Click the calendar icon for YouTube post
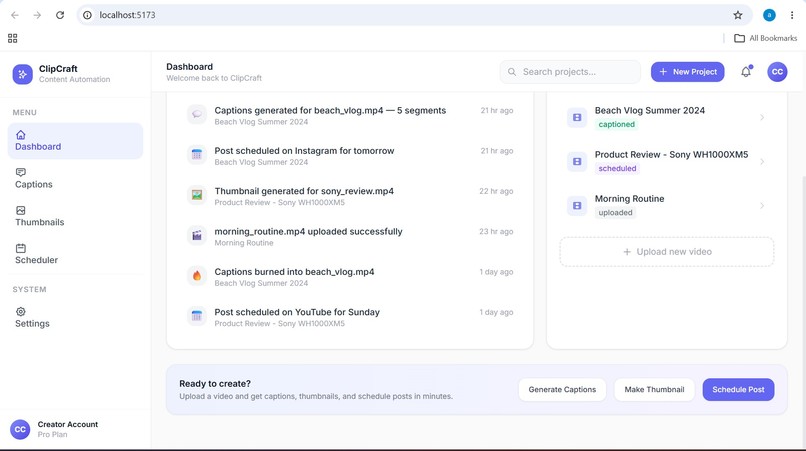806x451 pixels. (x=197, y=316)
